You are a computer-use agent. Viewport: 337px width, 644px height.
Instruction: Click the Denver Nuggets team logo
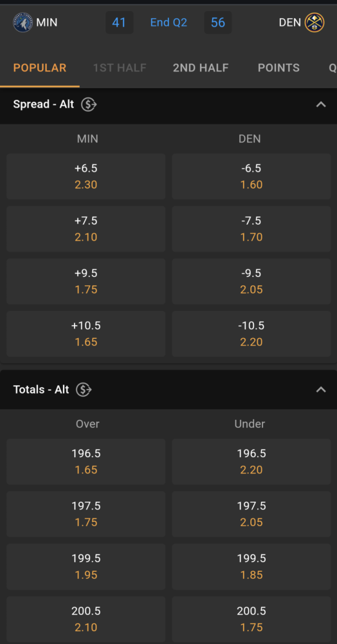pyautogui.click(x=314, y=22)
